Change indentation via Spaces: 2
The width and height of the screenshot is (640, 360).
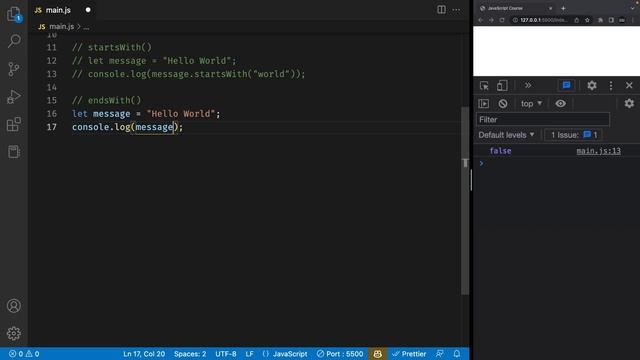click(190, 354)
